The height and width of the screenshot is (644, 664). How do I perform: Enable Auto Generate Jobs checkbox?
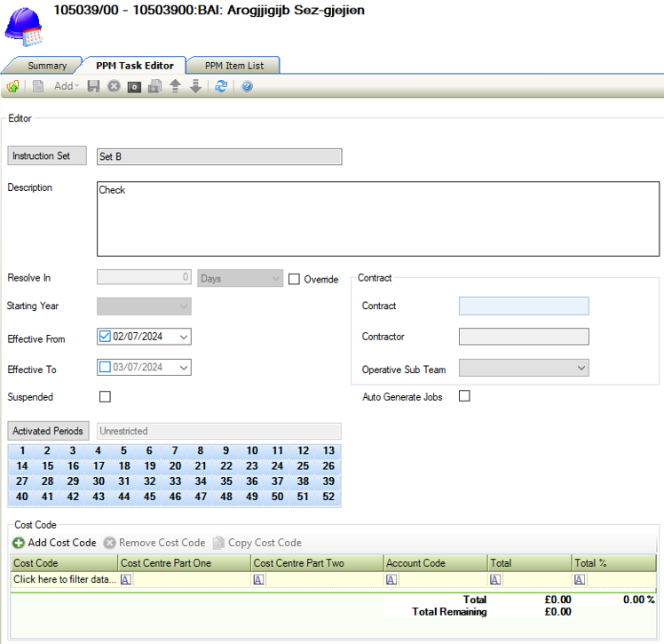coord(464,396)
